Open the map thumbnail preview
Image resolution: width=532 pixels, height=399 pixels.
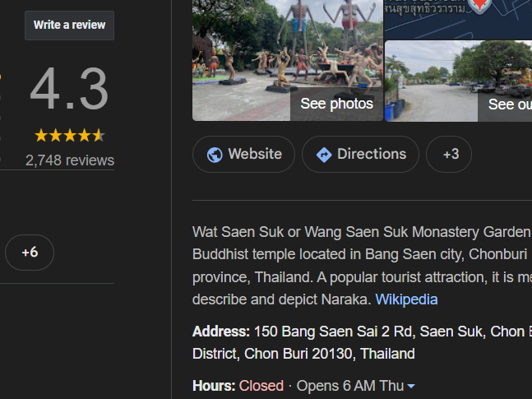coord(458,18)
